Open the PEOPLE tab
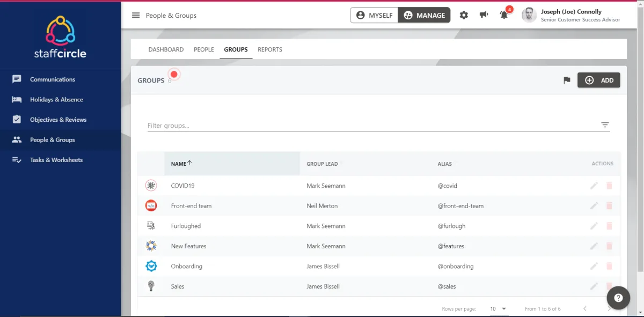Screen dimensions: 644x317 [x=204, y=49]
